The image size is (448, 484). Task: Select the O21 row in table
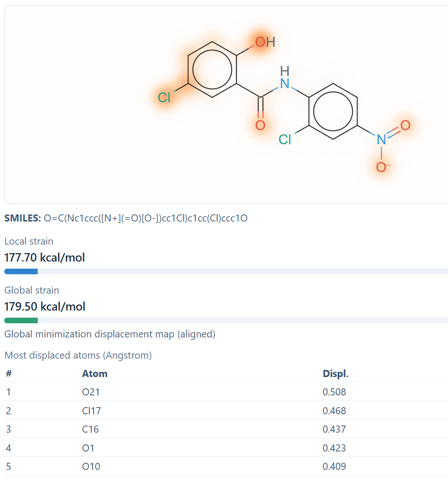(91, 392)
